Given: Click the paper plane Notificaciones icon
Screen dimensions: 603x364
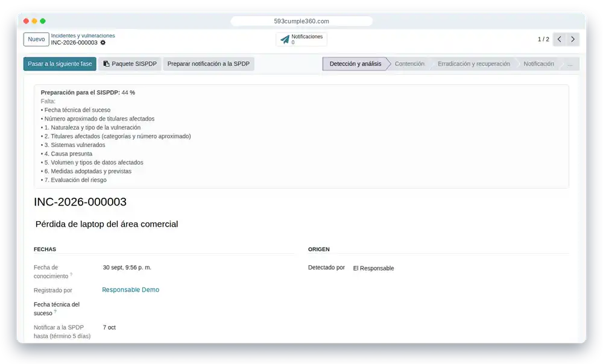Looking at the screenshot, I should tap(285, 40).
